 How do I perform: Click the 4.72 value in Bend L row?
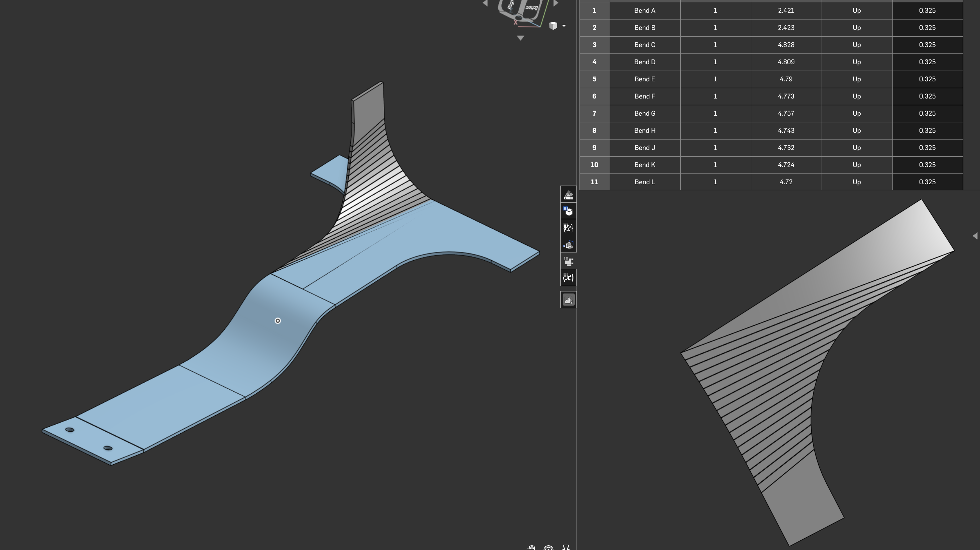[786, 182]
